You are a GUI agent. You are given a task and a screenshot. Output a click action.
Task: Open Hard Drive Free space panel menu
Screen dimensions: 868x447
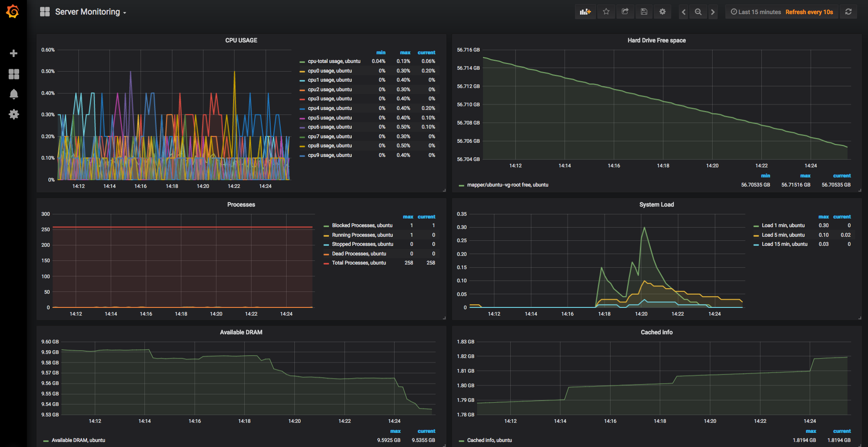(x=657, y=40)
